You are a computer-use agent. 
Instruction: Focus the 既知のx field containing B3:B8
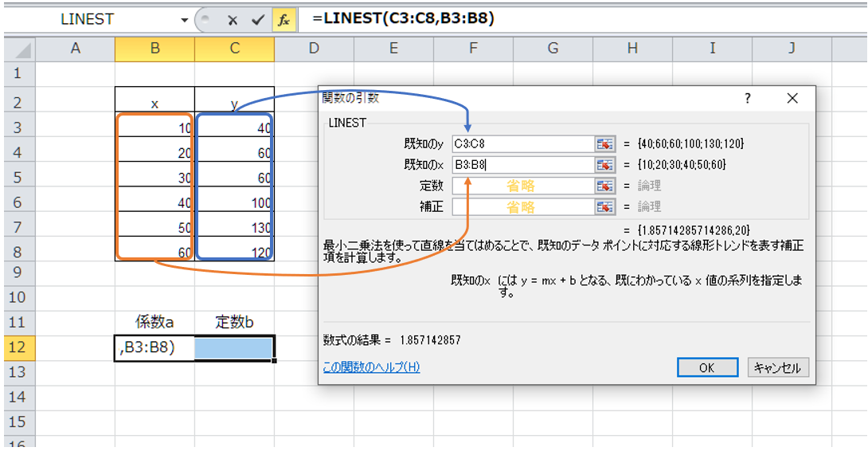(523, 165)
